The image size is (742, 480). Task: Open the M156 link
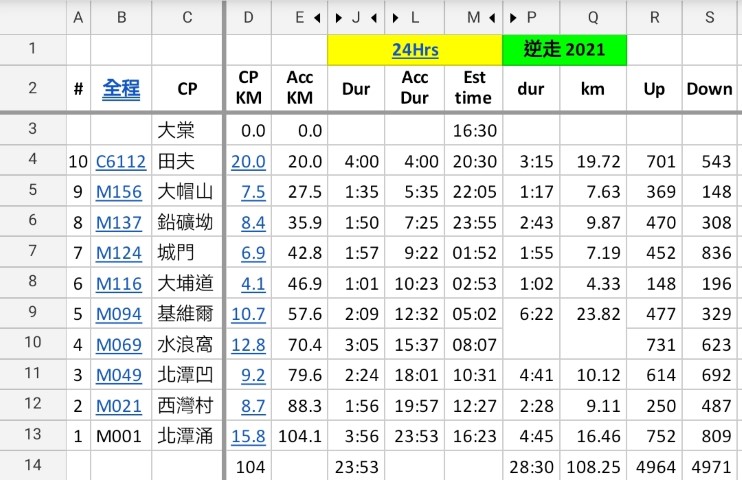pos(119,192)
